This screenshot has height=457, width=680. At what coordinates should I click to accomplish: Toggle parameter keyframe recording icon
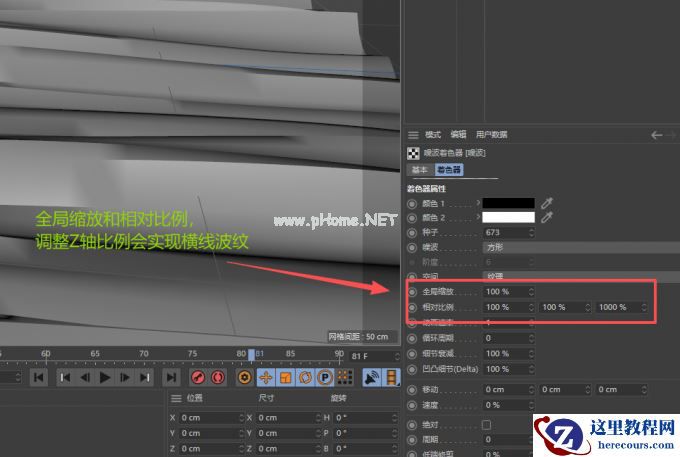click(x=325, y=377)
